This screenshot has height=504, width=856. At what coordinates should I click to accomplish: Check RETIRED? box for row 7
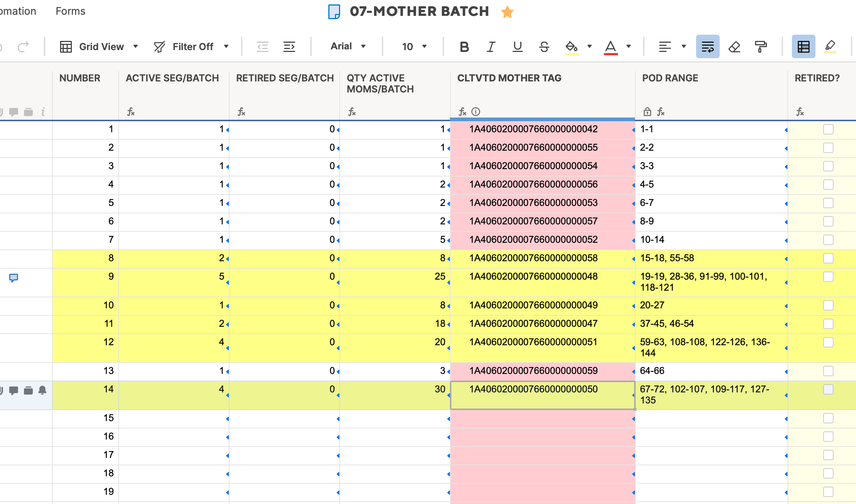(x=828, y=240)
